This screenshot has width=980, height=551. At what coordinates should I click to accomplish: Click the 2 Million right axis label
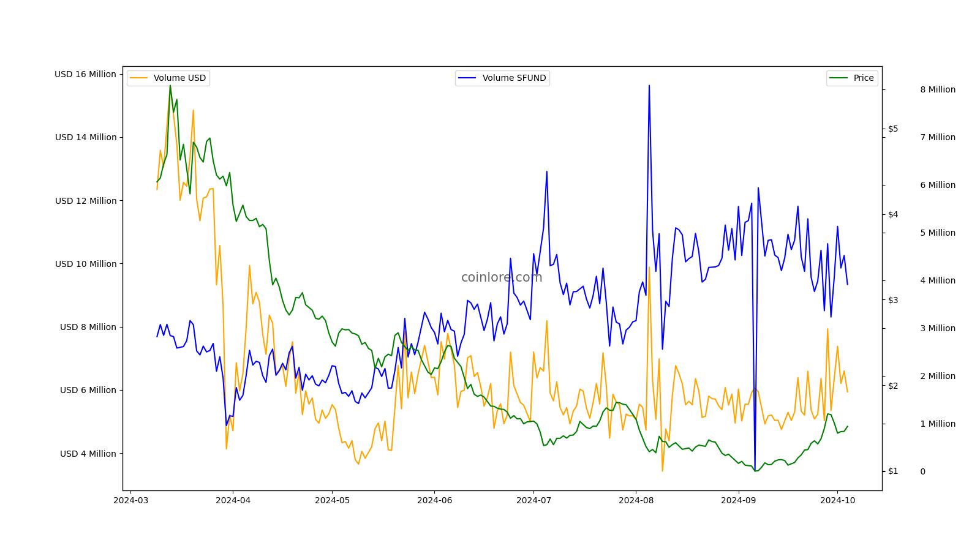point(938,376)
